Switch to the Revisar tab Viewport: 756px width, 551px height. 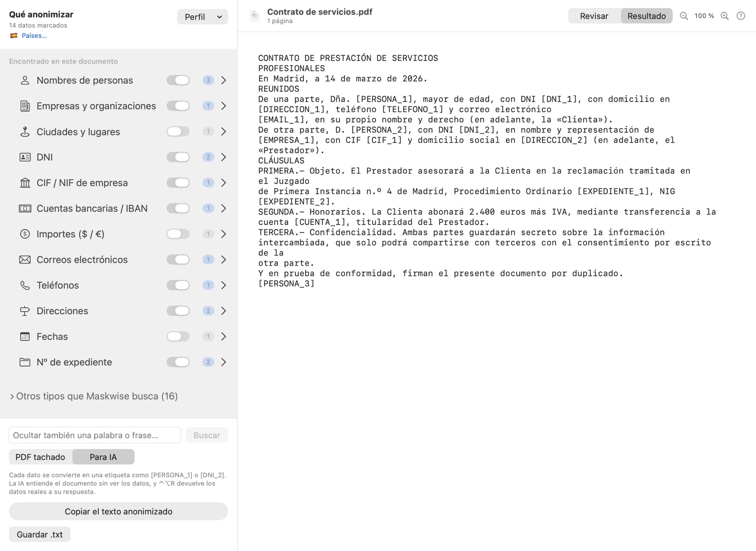594,16
